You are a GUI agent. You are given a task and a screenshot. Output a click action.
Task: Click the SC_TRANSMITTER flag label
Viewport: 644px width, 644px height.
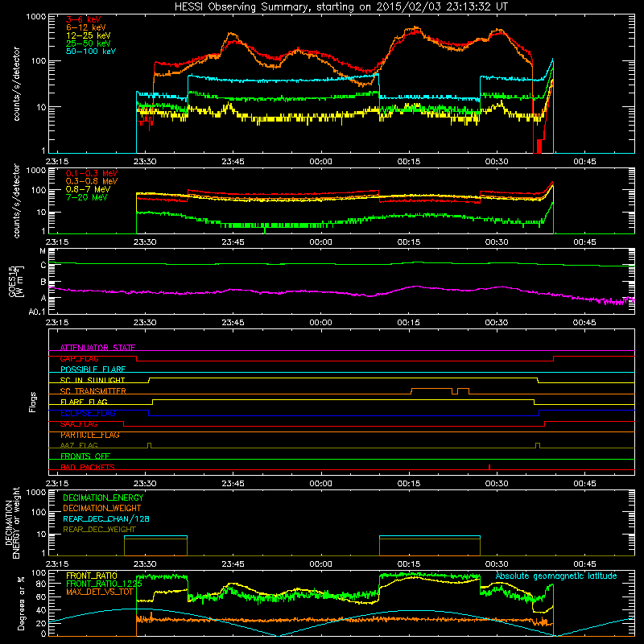[93, 391]
